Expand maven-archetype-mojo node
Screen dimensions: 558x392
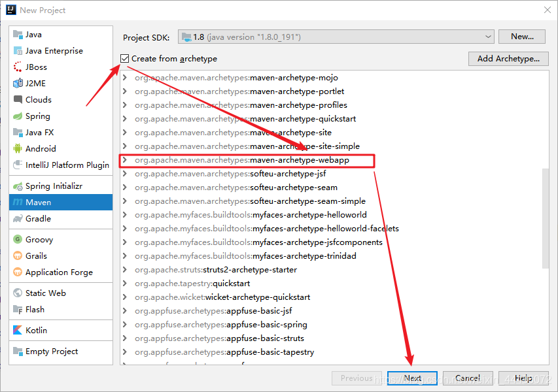124,78
